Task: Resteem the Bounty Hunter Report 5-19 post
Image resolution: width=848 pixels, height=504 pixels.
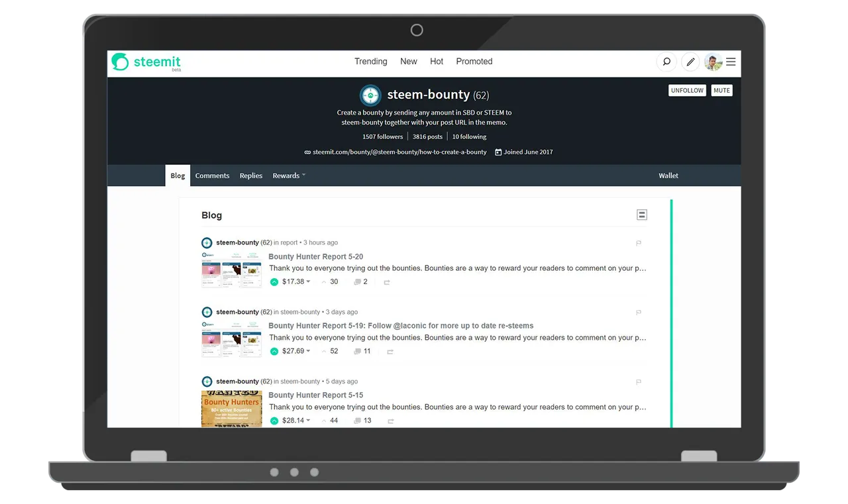Action: click(390, 352)
